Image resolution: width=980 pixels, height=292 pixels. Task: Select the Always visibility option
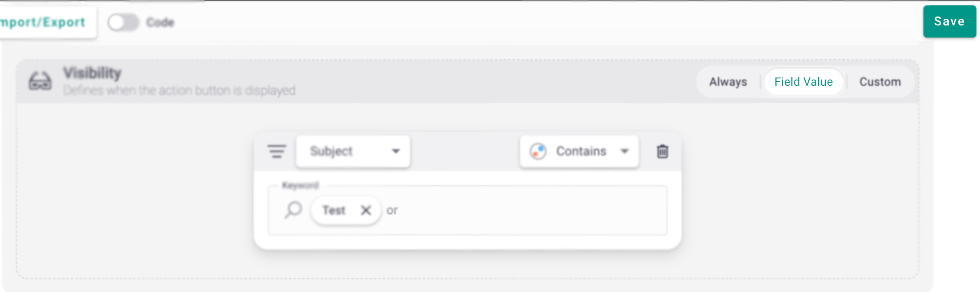pyautogui.click(x=728, y=82)
